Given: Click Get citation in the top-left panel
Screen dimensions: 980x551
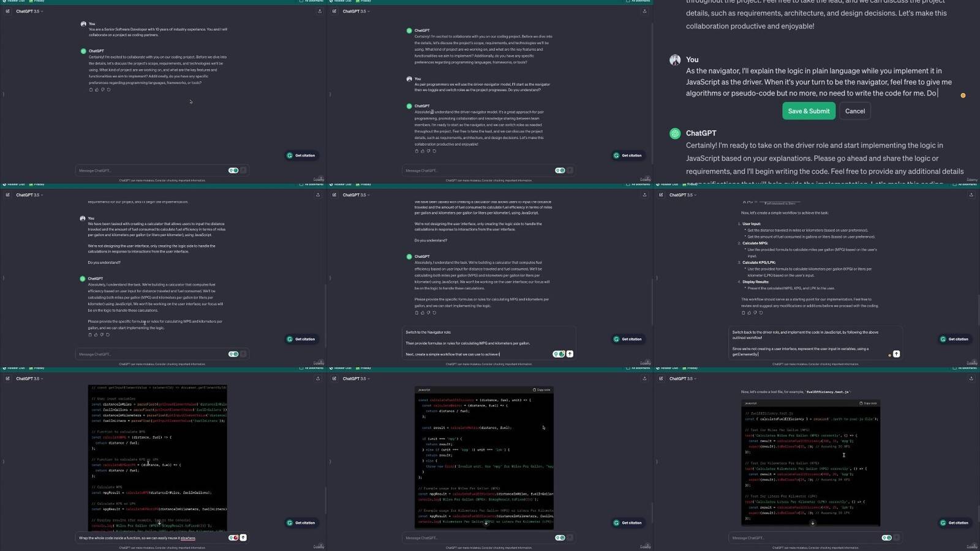Looking at the screenshot, I should tap(301, 155).
